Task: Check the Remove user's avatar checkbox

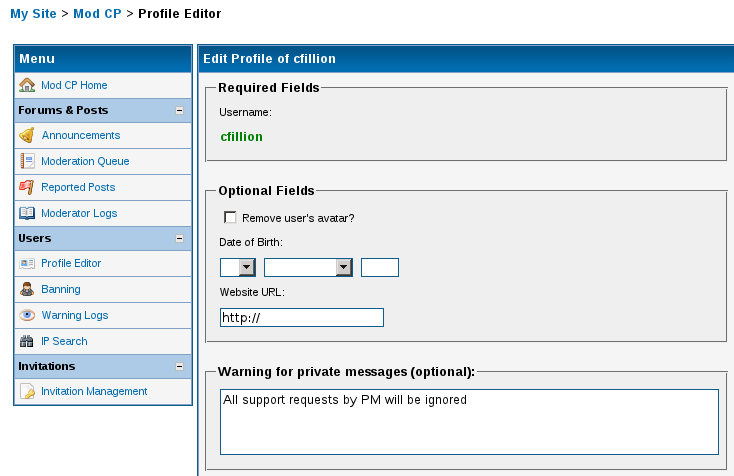Action: 231,217
